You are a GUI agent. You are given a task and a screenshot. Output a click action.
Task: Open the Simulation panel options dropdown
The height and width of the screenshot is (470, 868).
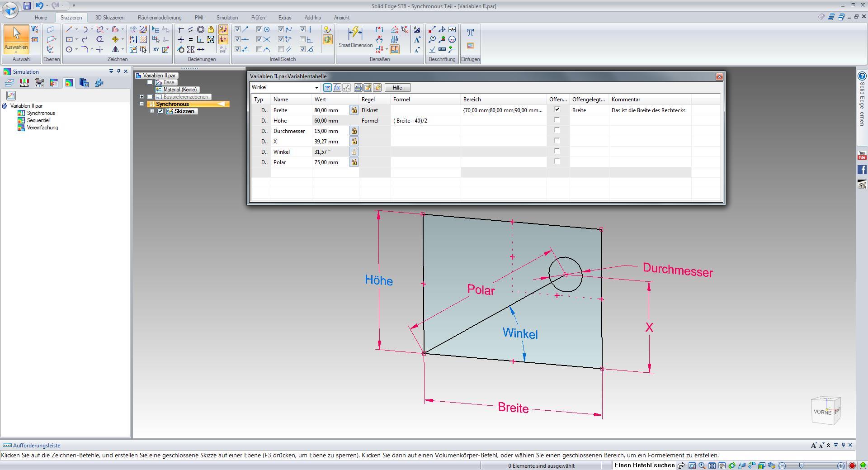click(x=111, y=71)
